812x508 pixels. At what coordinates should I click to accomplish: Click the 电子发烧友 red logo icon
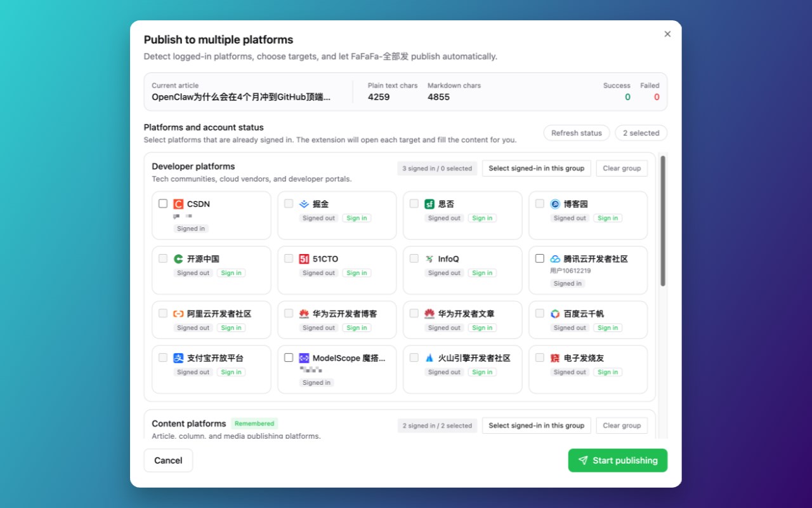coord(555,358)
